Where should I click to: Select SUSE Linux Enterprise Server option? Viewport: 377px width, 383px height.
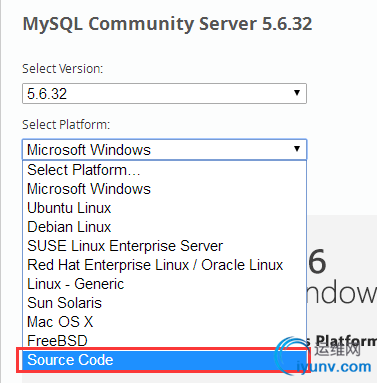[164, 246]
